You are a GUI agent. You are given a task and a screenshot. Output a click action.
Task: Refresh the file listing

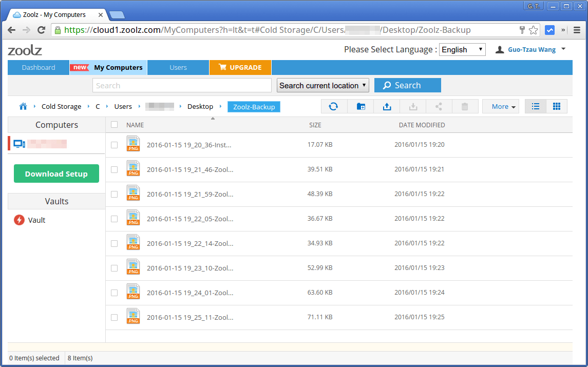tap(333, 106)
